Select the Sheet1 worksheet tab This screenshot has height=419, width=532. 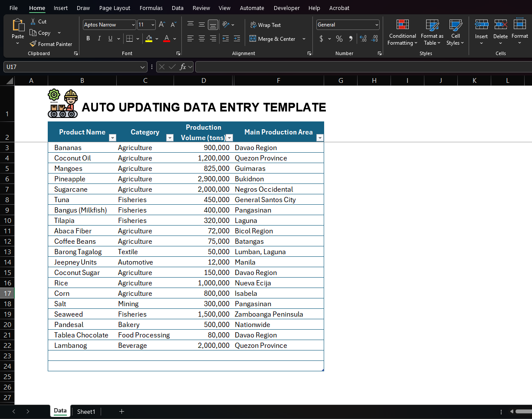click(86, 411)
